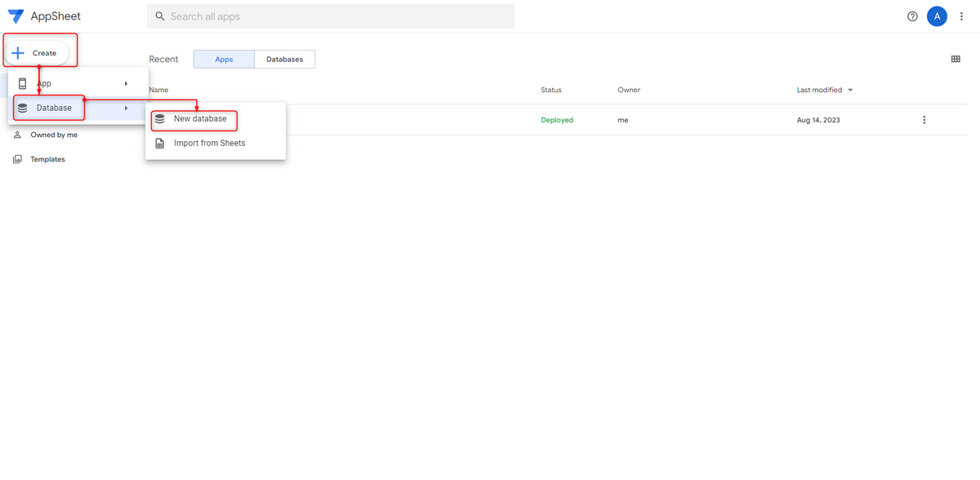The width and height of the screenshot is (980, 480).
Task: Click the sheet icon beside Import from Sheets
Action: pyautogui.click(x=160, y=143)
